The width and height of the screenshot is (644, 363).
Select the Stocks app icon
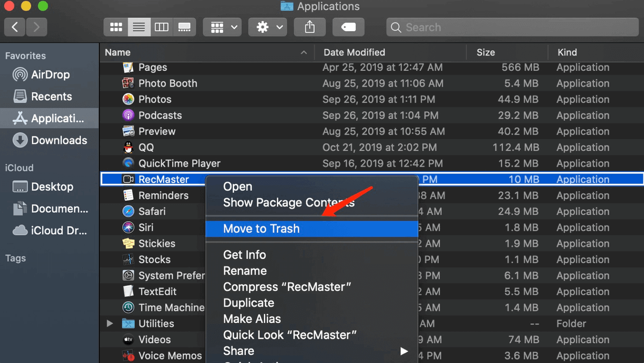tap(128, 259)
